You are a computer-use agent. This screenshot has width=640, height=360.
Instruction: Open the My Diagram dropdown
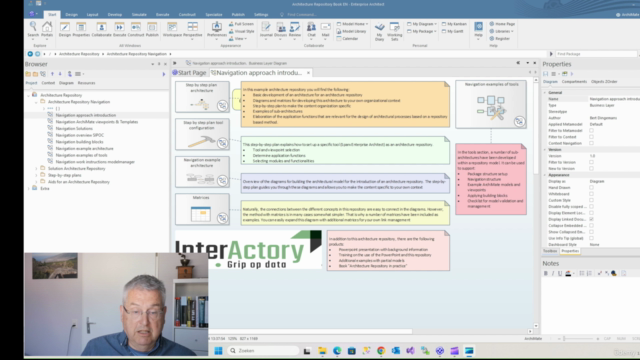point(422,24)
